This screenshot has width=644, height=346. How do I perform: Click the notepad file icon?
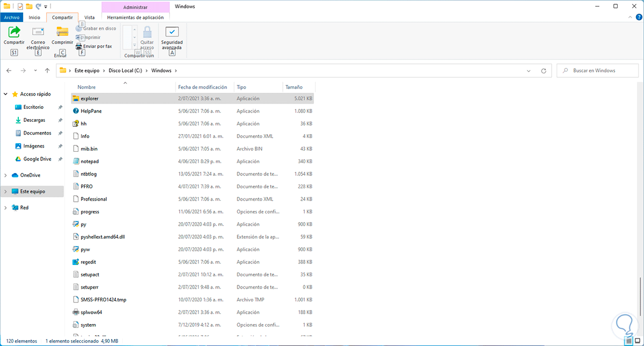coord(76,161)
